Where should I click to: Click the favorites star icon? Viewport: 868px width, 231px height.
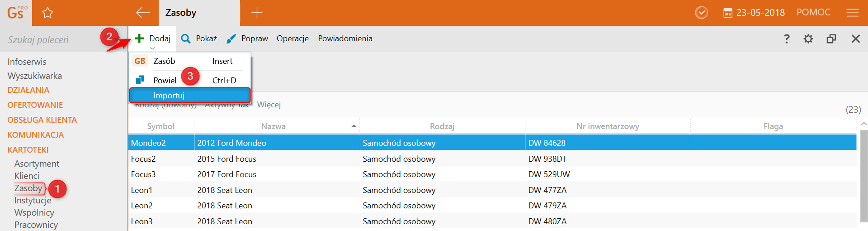coord(47,13)
